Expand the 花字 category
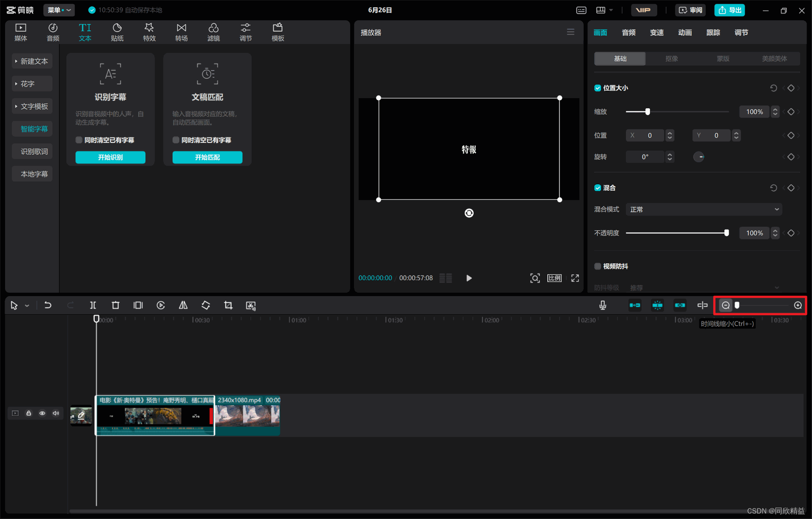The image size is (812, 519). pyautogui.click(x=32, y=84)
